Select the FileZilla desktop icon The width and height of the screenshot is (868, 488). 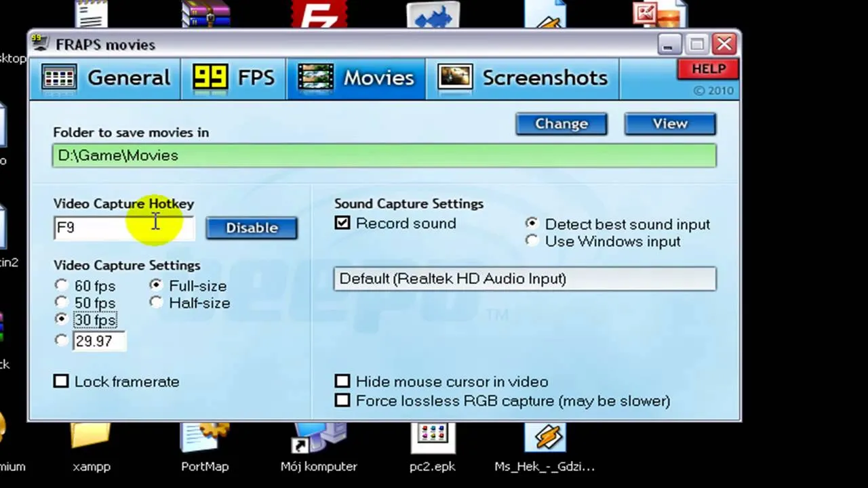point(319,14)
